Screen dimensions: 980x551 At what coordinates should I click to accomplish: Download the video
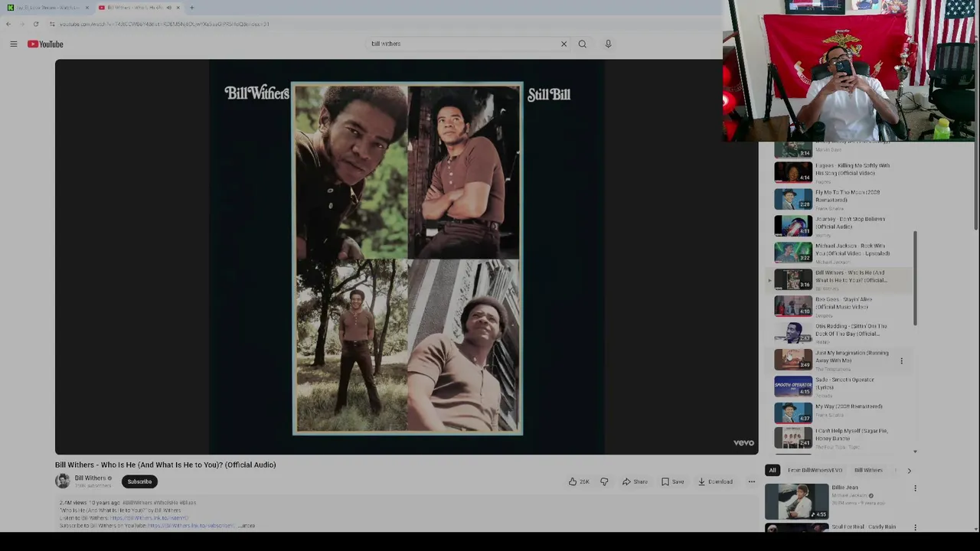(x=715, y=481)
